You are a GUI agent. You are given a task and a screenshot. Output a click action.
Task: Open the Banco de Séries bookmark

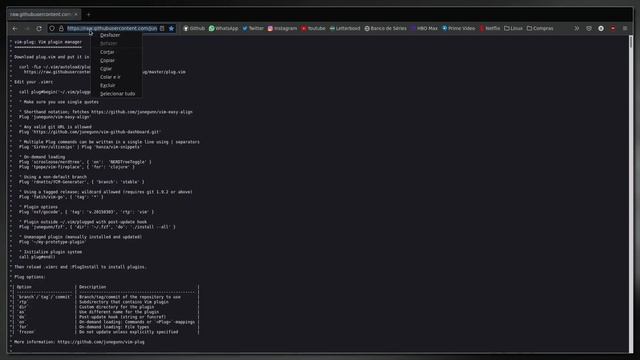coord(386,29)
